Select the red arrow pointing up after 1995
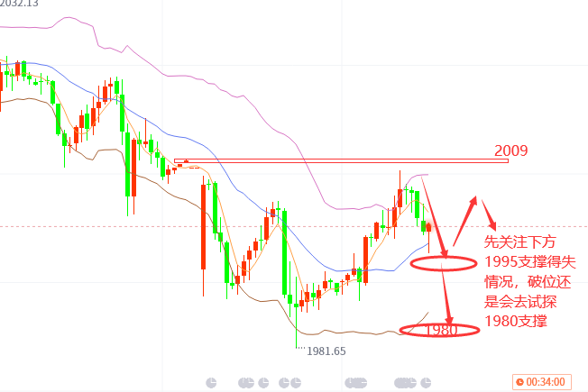The height and width of the screenshot is (392, 588). tap(465, 221)
